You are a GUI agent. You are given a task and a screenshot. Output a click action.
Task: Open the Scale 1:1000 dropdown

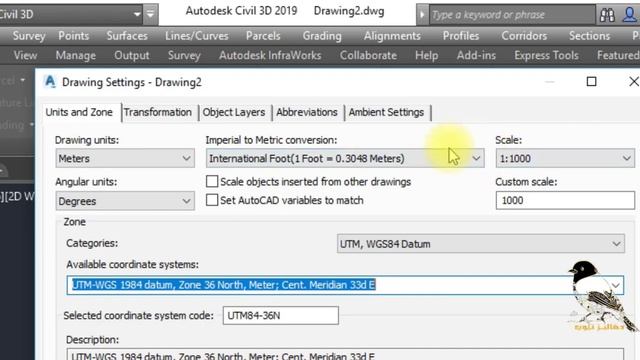[565, 158]
